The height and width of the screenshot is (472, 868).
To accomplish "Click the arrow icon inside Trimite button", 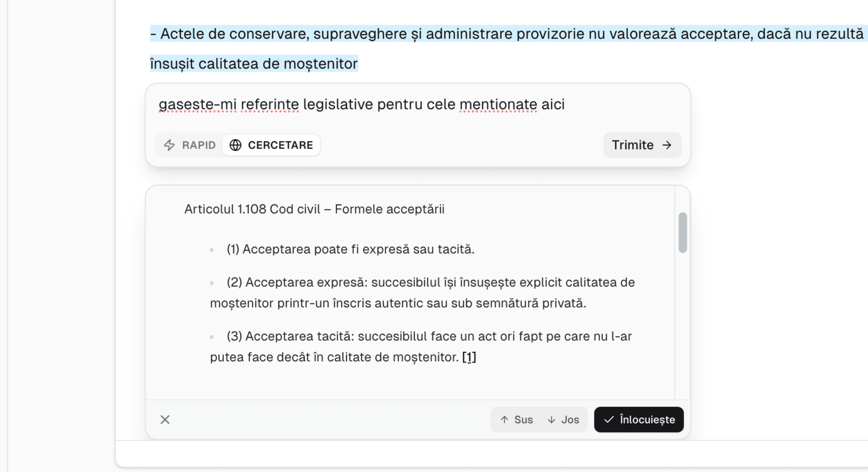I will pyautogui.click(x=667, y=145).
